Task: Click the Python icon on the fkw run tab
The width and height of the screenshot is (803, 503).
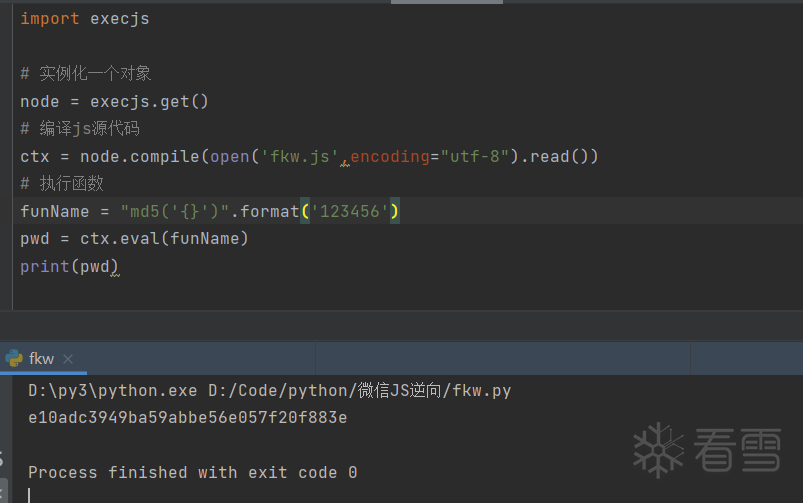Action: [x=14, y=358]
